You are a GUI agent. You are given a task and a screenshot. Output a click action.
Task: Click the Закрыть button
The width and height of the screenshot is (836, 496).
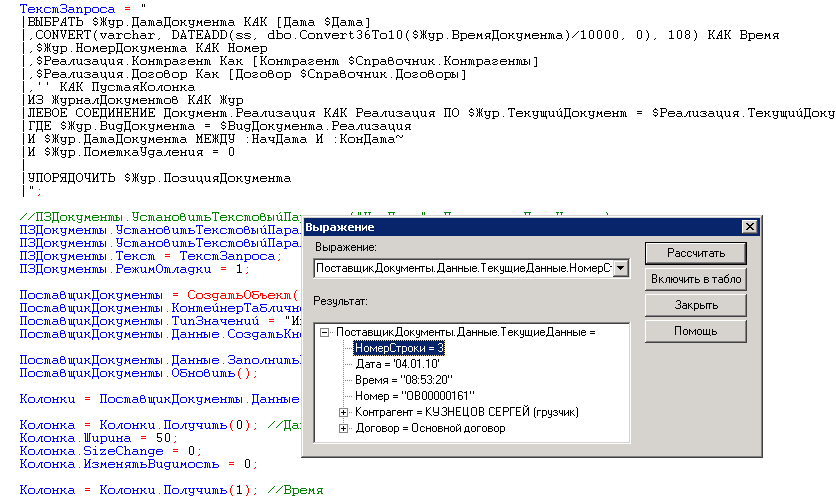[682, 305]
